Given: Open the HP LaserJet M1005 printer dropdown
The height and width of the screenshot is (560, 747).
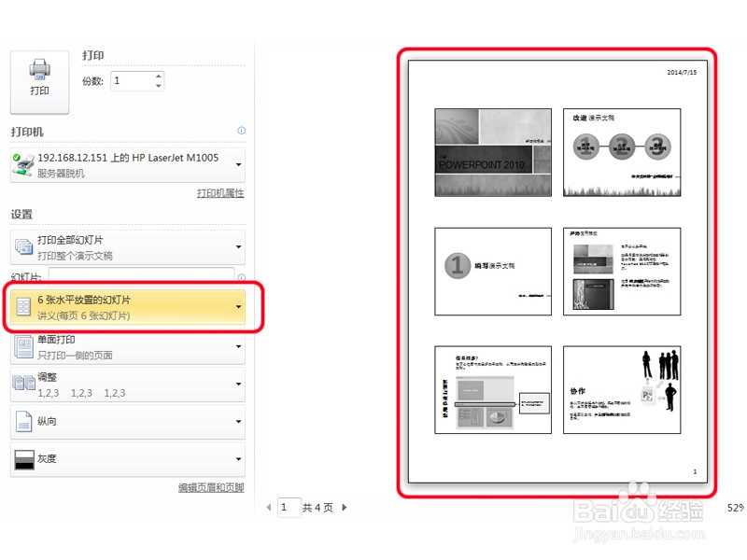Looking at the screenshot, I should click(128, 165).
